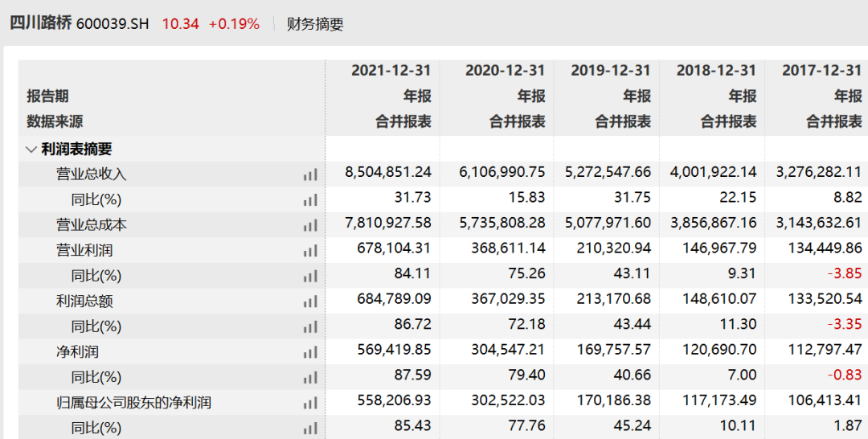The image size is (868, 439).
Task: Open chart icon for 营业利润 row
Action: point(310,251)
